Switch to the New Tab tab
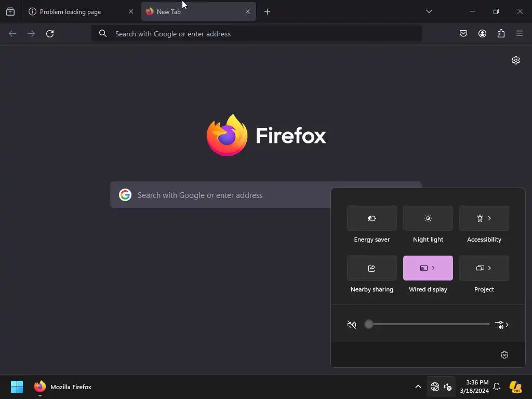This screenshot has width=532, height=399. point(198,11)
